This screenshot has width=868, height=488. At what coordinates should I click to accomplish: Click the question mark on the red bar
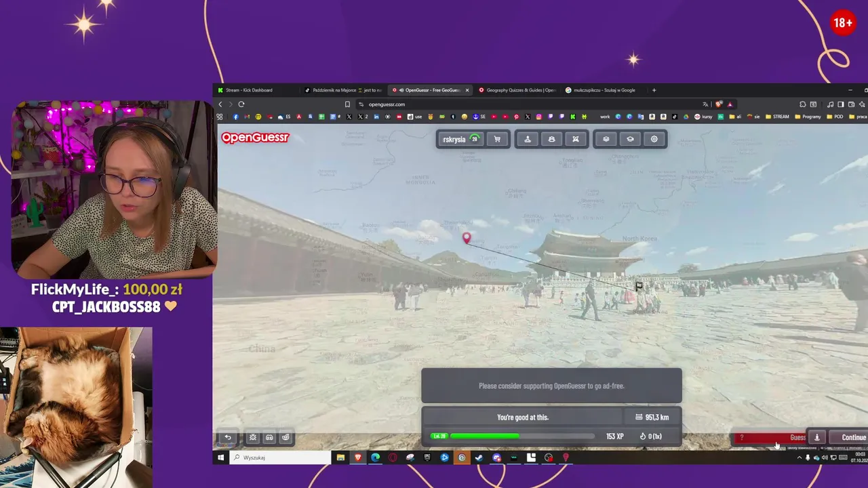pos(742,437)
